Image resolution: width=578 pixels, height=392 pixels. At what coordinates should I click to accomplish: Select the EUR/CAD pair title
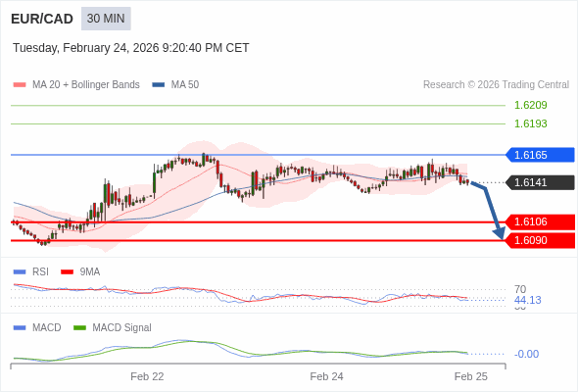tap(42, 19)
